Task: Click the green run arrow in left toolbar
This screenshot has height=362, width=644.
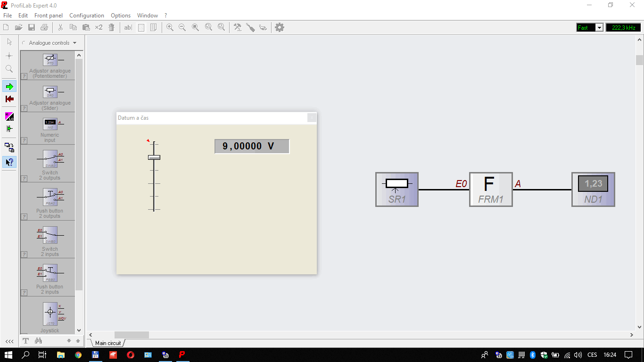Action: click(9, 86)
